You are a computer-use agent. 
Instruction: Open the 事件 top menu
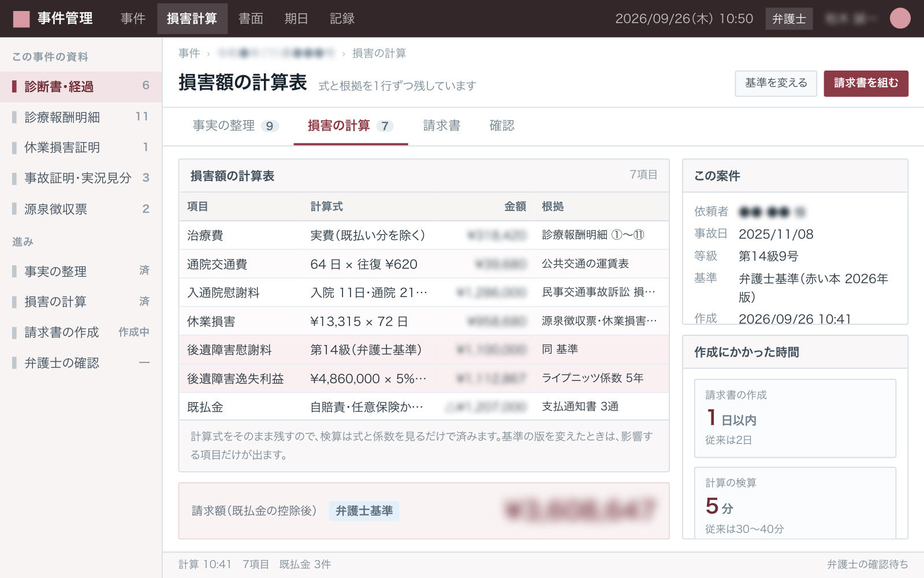pos(133,18)
